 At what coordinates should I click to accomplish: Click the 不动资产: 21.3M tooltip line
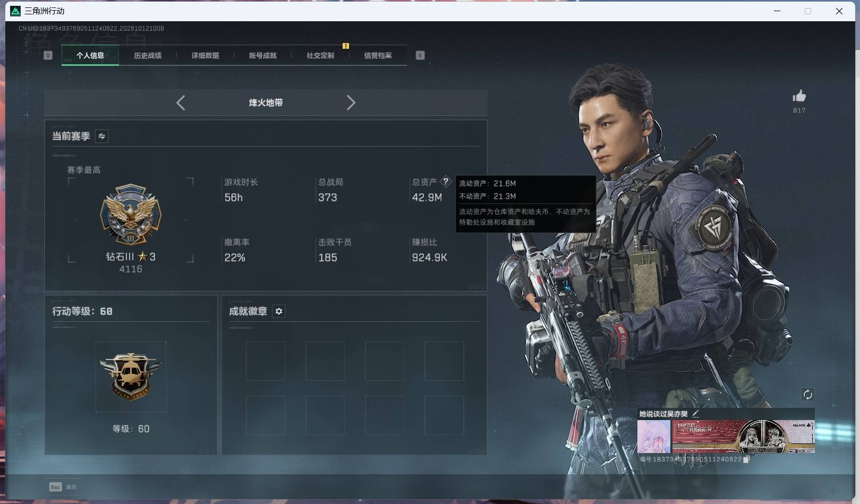tap(487, 196)
